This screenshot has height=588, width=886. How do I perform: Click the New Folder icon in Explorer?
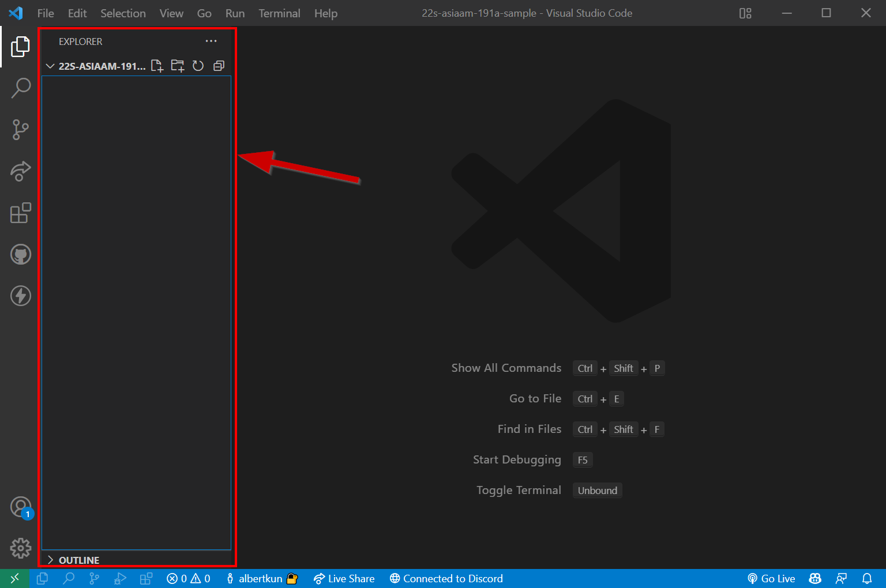(x=178, y=66)
